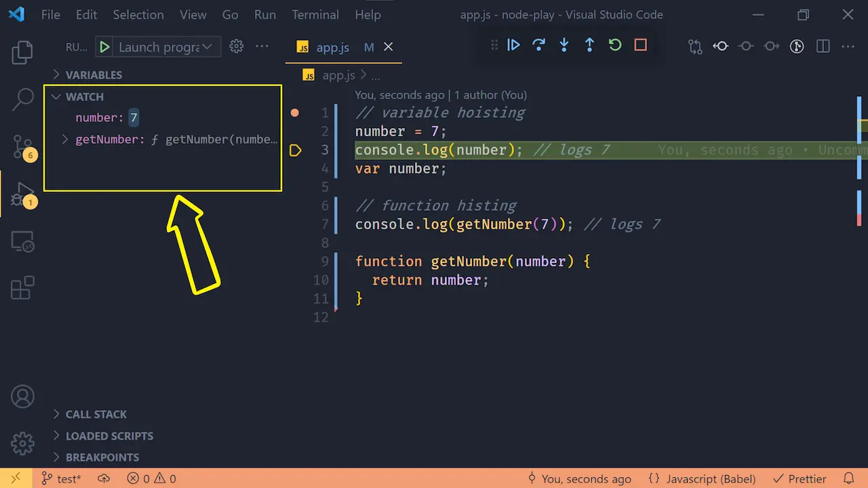Screen dimensions: 868x488
Task: Step over in the debug toolbar
Action: coord(539,45)
